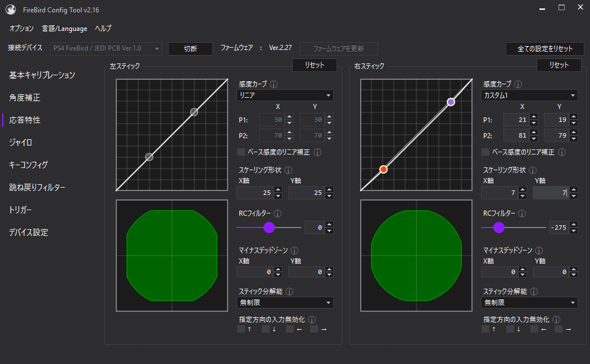
Task: Click 全ての設定をリセット button
Action: 545,49
